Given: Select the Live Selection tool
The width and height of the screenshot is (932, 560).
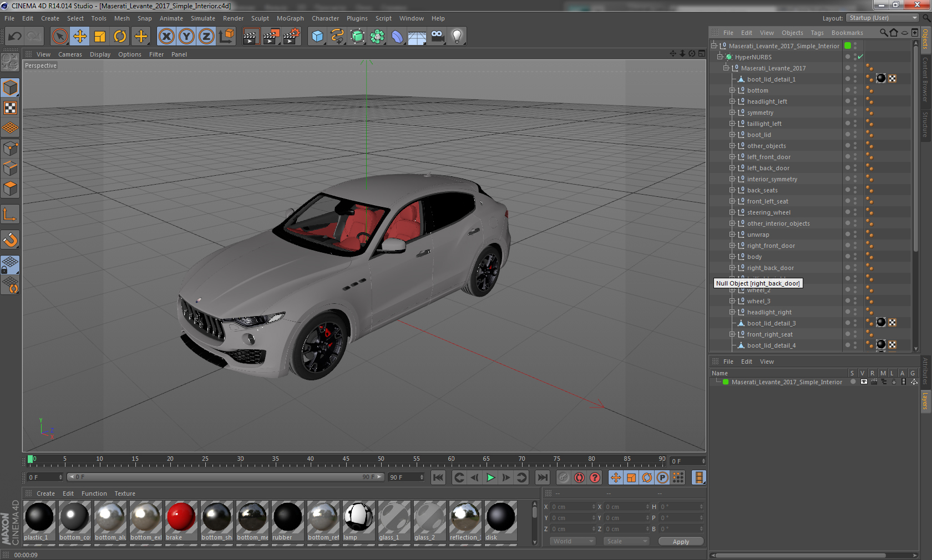Looking at the screenshot, I should [60, 37].
